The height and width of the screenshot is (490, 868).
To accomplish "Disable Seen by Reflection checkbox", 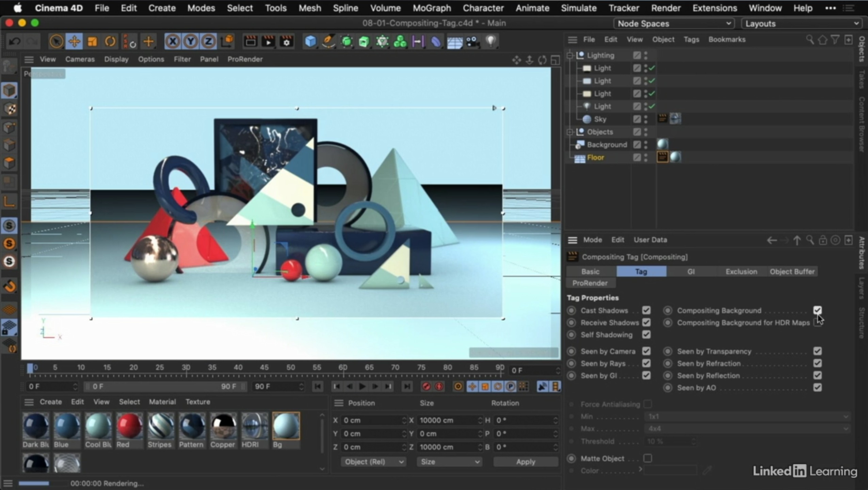I will pyautogui.click(x=817, y=375).
